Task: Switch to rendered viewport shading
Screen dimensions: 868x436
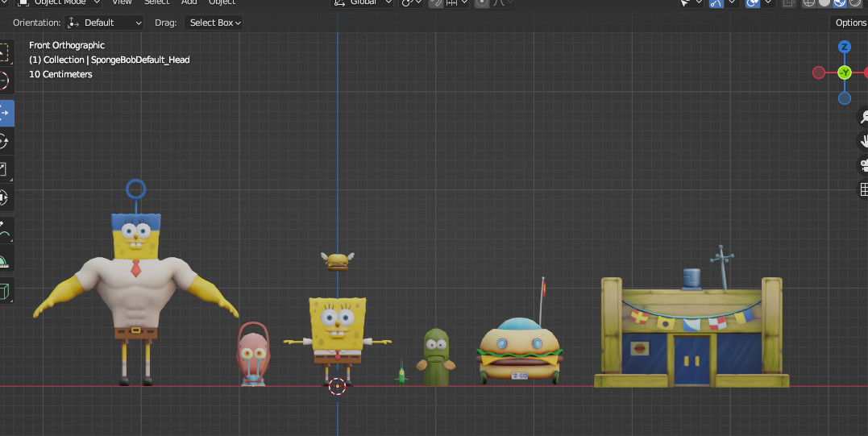Action: (855, 2)
